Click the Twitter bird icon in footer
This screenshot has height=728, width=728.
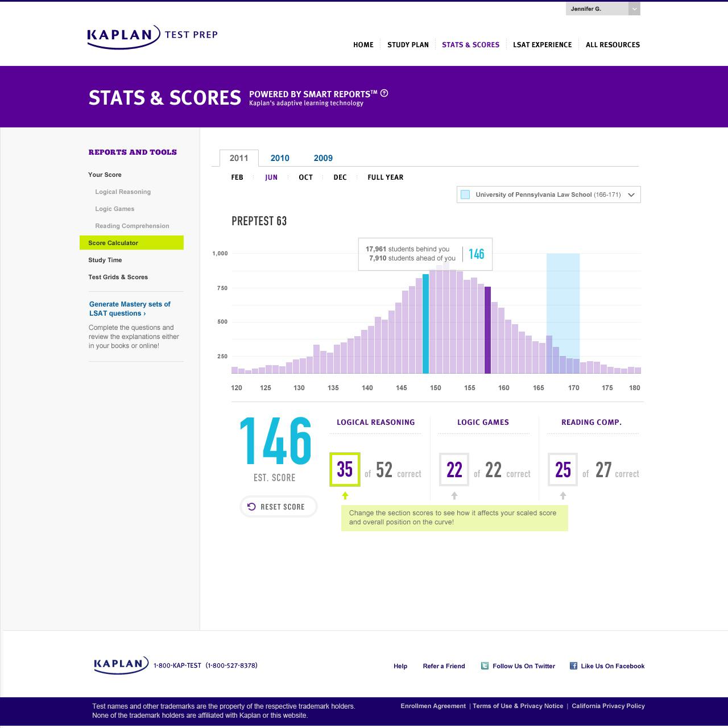(x=485, y=665)
